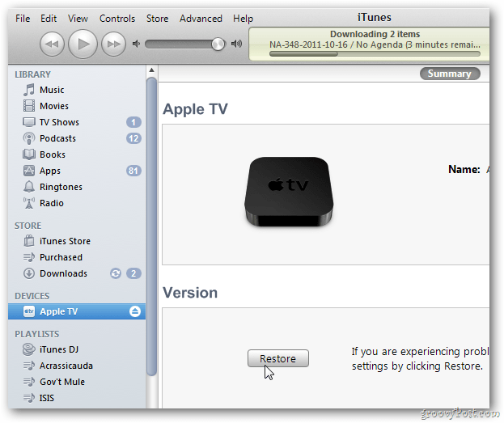Click the high volume speaker icon

[236, 44]
